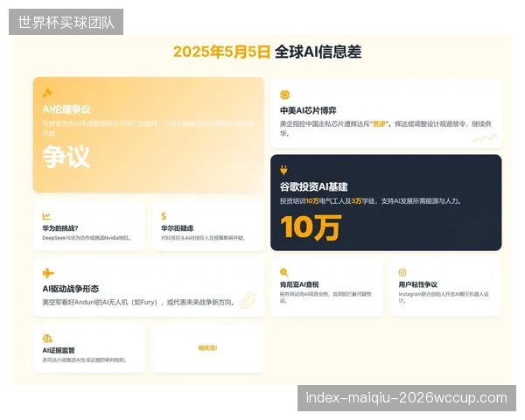Viewport: 525px width, 420px height.
Task: Click the magnifier icon above 肯尼亚AI查税
Action: tap(283, 272)
